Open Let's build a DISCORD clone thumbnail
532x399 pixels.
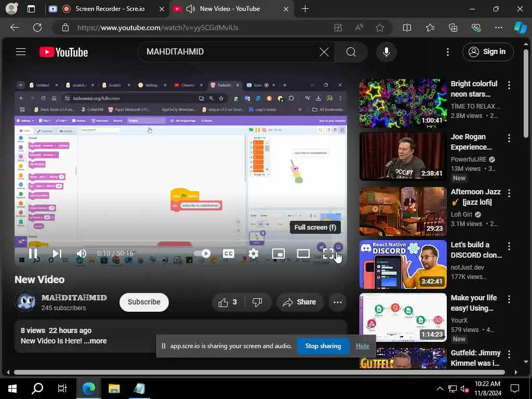pos(403,264)
